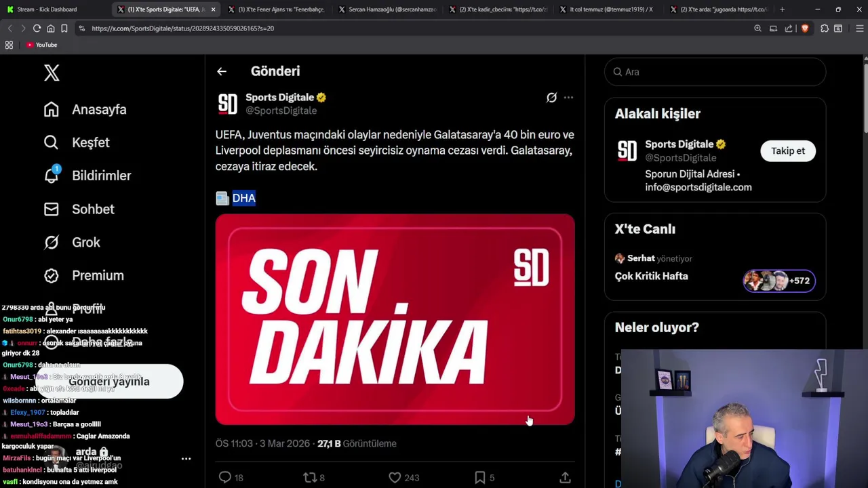This screenshot has width=868, height=488.
Task: Bookmark this page from the toolbar icon
Action: (x=64, y=28)
